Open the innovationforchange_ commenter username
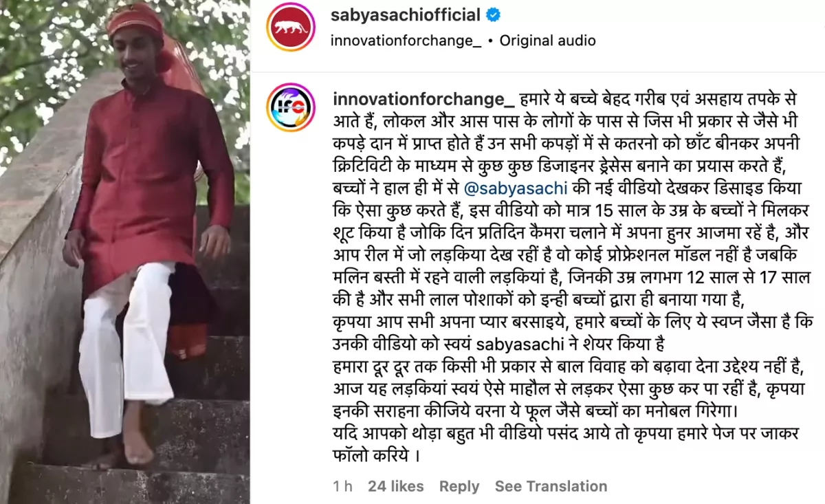 point(423,100)
